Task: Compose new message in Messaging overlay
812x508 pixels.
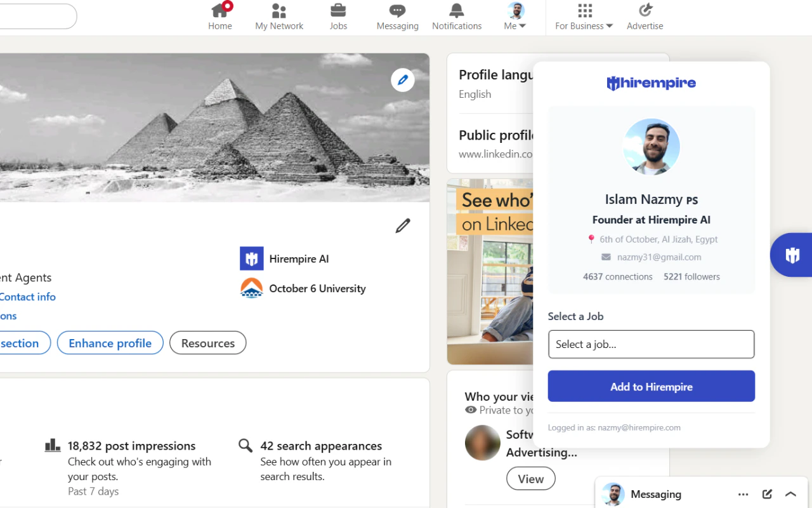Action: coord(767,494)
